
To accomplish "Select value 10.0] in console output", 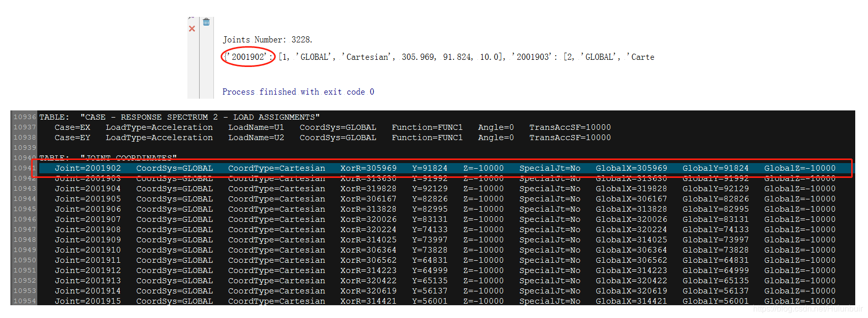I will (x=492, y=57).
